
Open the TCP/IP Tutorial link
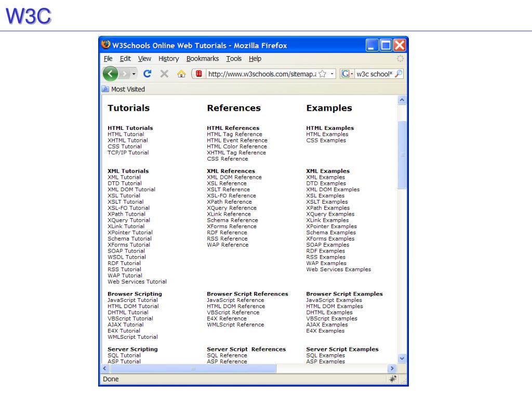[128, 152]
